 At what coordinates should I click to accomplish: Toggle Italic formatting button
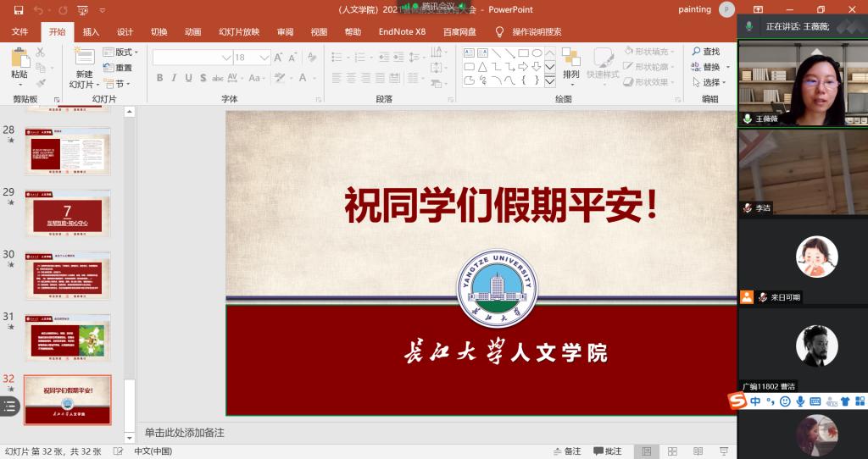pyautogui.click(x=174, y=78)
